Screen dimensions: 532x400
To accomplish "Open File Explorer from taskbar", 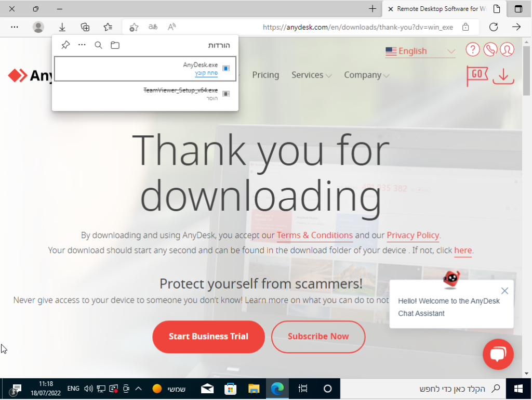I will click(254, 389).
